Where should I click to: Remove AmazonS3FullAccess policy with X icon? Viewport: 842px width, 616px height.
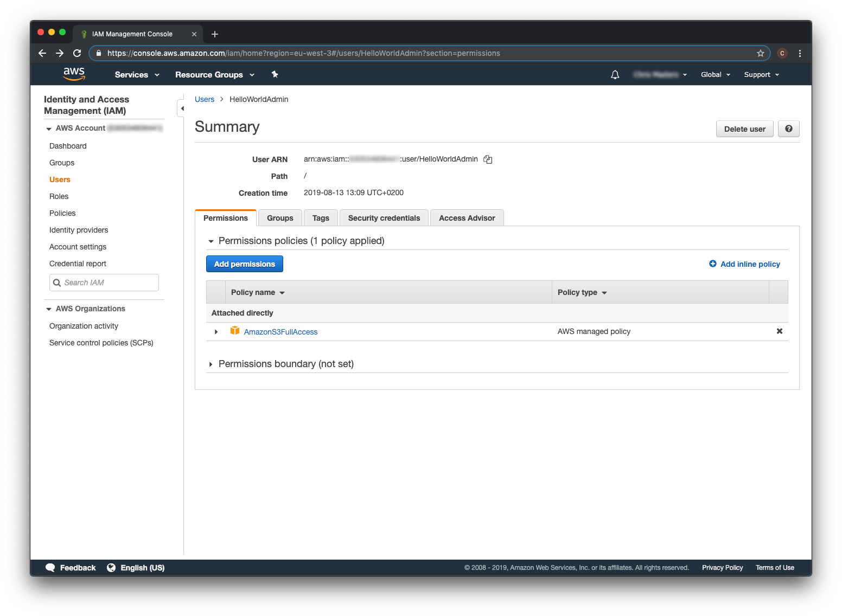(x=780, y=331)
